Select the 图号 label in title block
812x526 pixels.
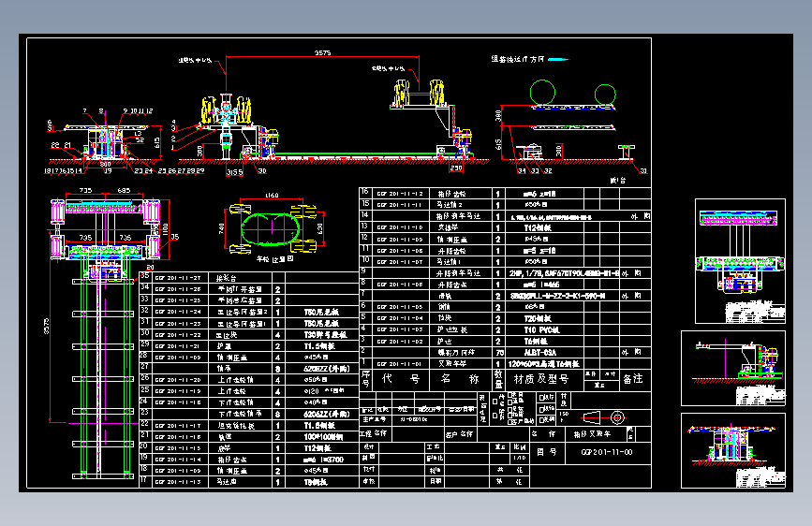546,452
